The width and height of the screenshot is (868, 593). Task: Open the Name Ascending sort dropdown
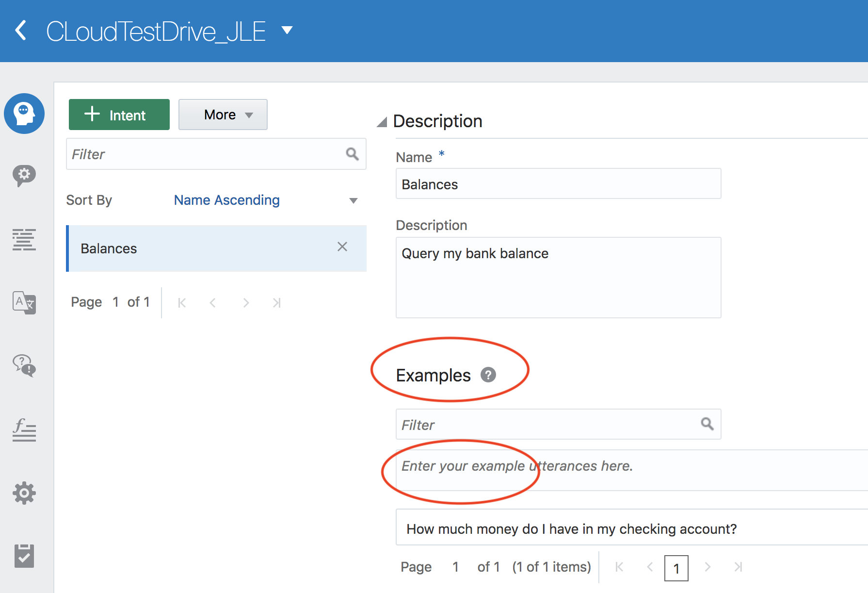[266, 200]
